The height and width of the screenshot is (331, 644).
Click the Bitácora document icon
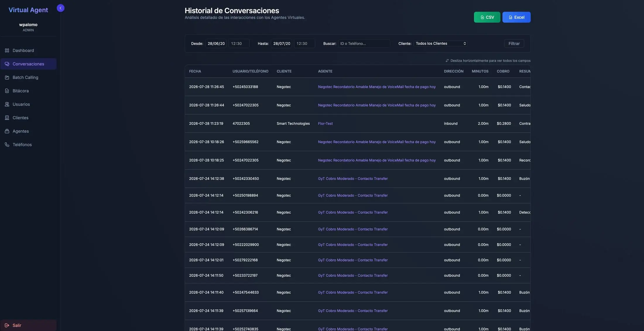[x=7, y=91]
